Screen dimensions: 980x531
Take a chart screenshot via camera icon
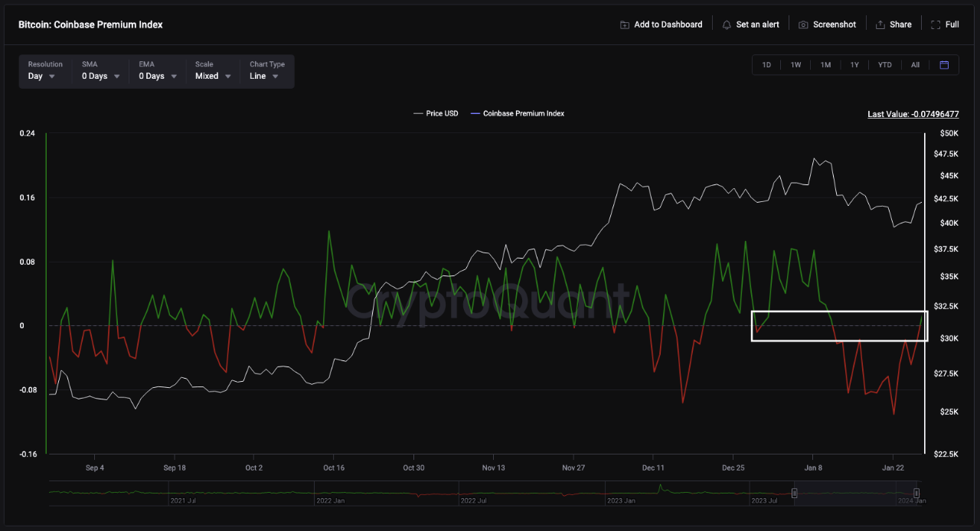tap(804, 24)
